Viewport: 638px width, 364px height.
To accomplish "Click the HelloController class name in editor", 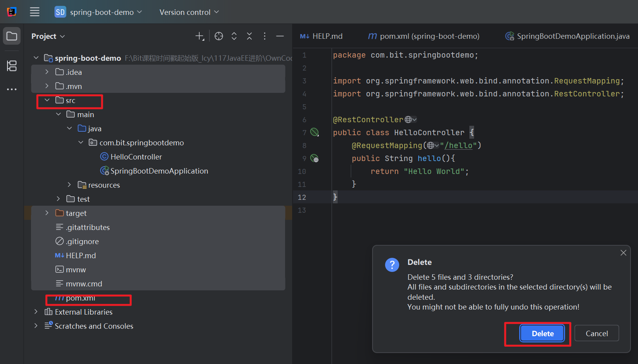I will 429,132.
